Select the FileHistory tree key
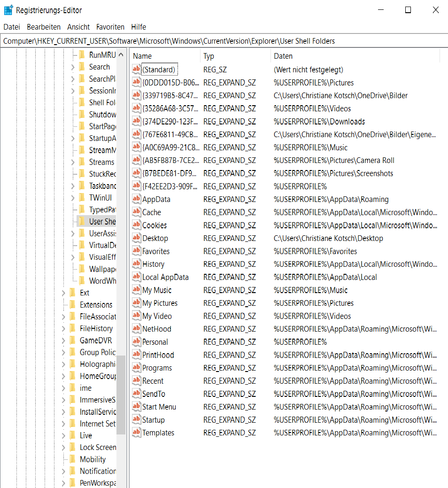The image size is (448, 488). pyautogui.click(x=96, y=329)
